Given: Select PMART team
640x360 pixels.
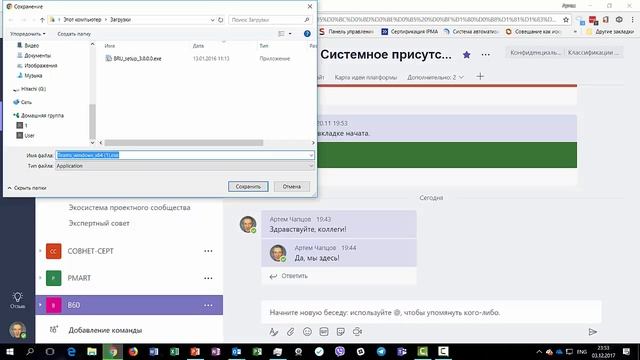Looking at the screenshot, I should coord(129,278).
